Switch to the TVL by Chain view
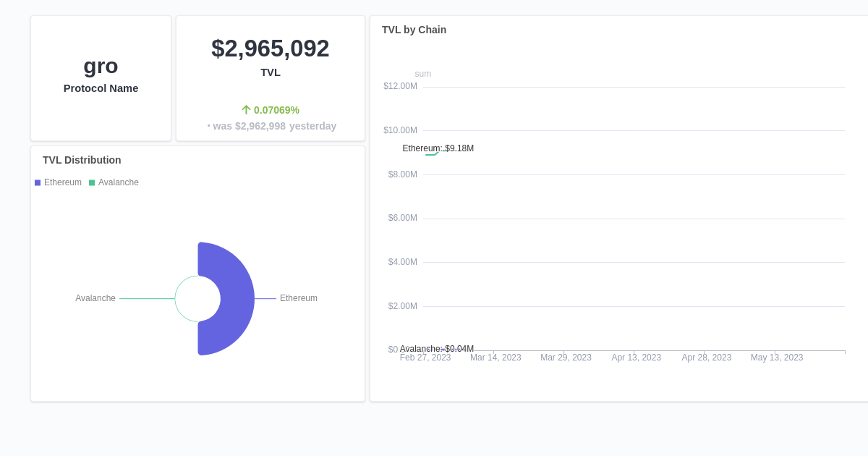This screenshot has height=456, width=868. click(x=414, y=30)
